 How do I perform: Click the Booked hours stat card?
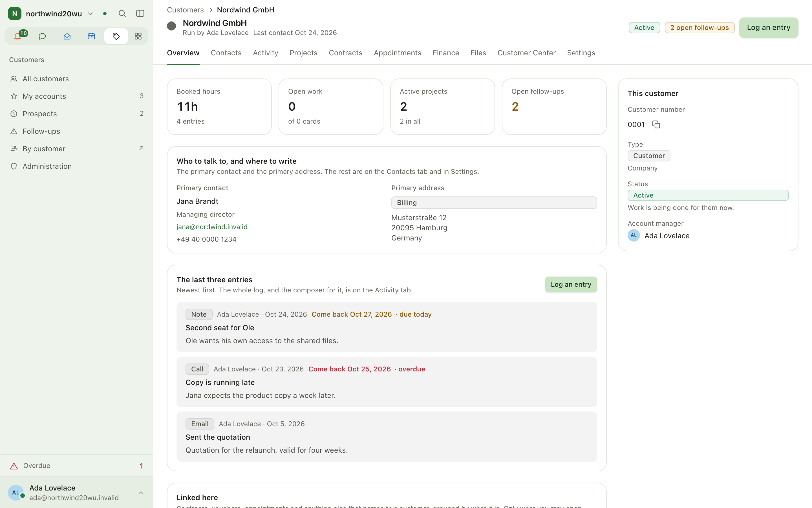click(x=219, y=107)
